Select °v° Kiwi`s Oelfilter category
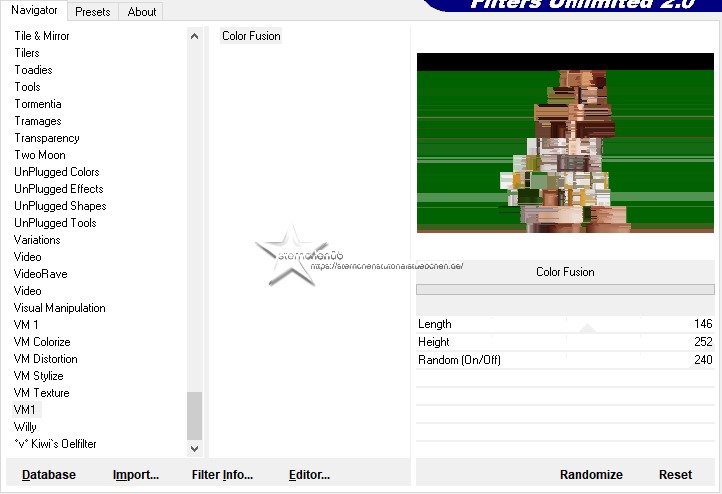The image size is (722, 494). point(55,444)
